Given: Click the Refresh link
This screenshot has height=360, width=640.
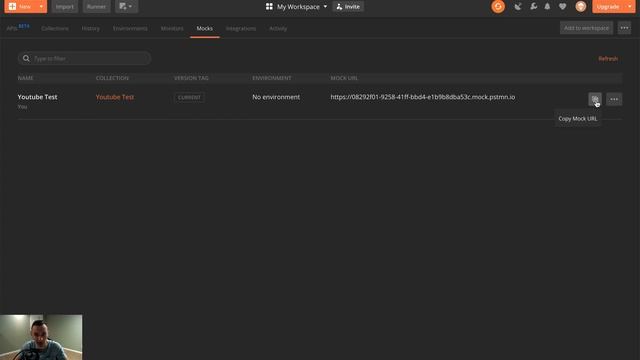Looking at the screenshot, I should [608, 59].
